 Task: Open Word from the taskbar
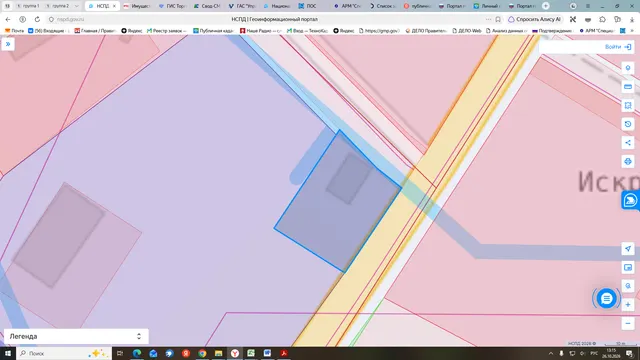[267, 353]
